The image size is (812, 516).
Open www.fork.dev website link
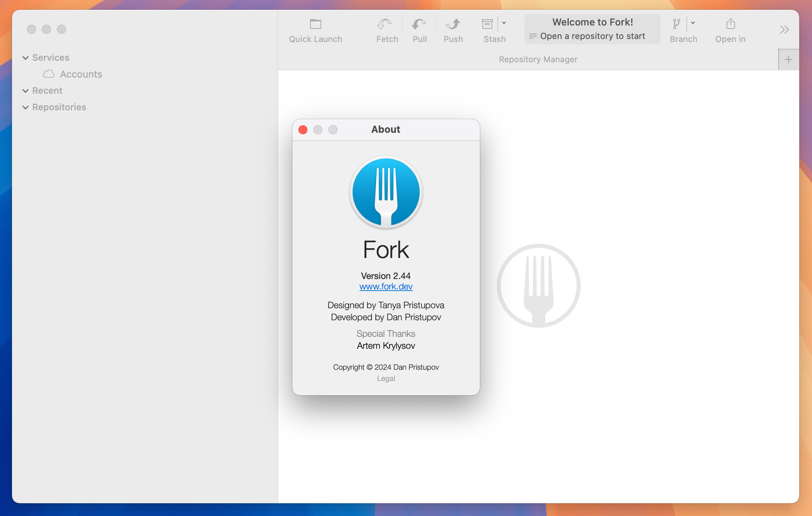[x=387, y=286]
